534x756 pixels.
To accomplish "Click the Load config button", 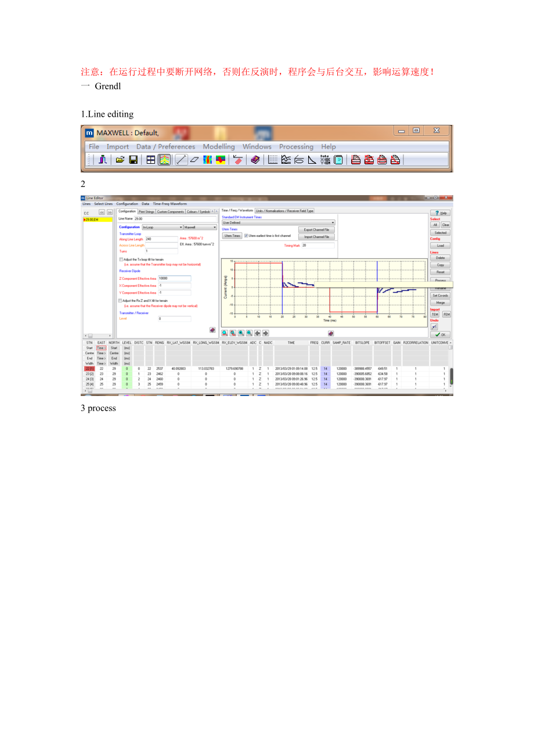I will [441, 246].
